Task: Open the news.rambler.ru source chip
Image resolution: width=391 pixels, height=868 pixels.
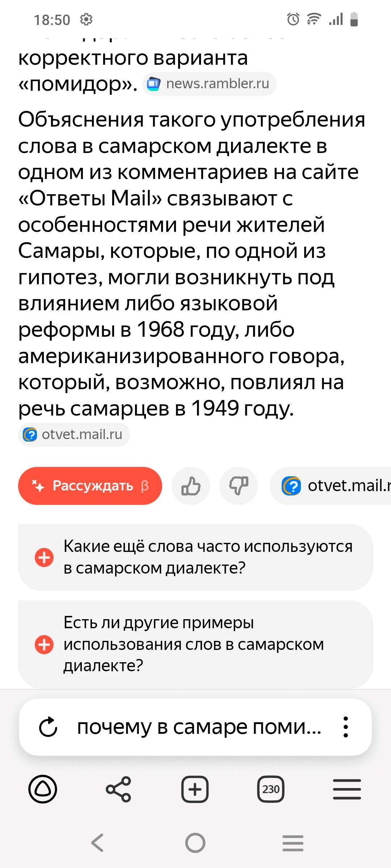Action: pyautogui.click(x=209, y=84)
